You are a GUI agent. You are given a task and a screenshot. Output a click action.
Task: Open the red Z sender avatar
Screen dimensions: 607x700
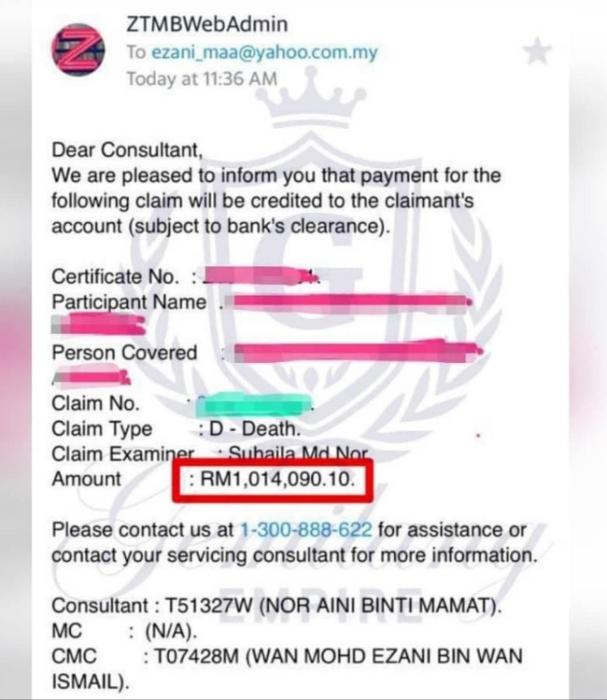(x=78, y=49)
